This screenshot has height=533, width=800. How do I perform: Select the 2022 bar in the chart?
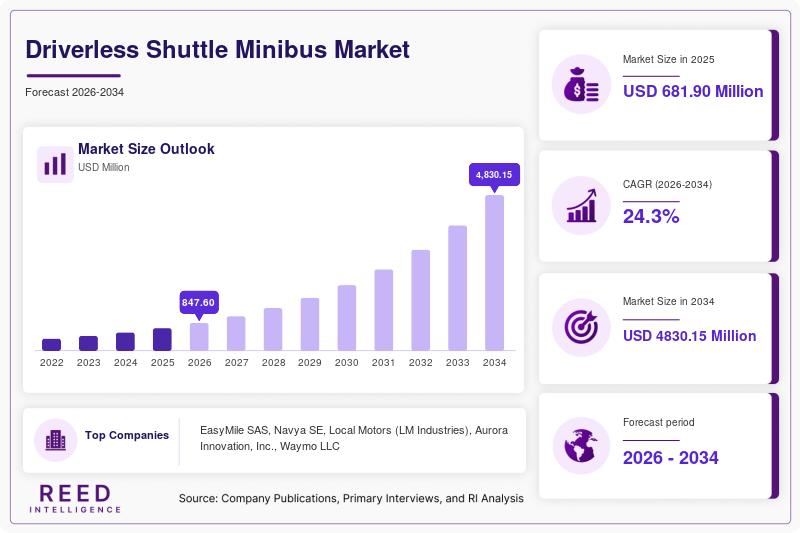[52, 345]
